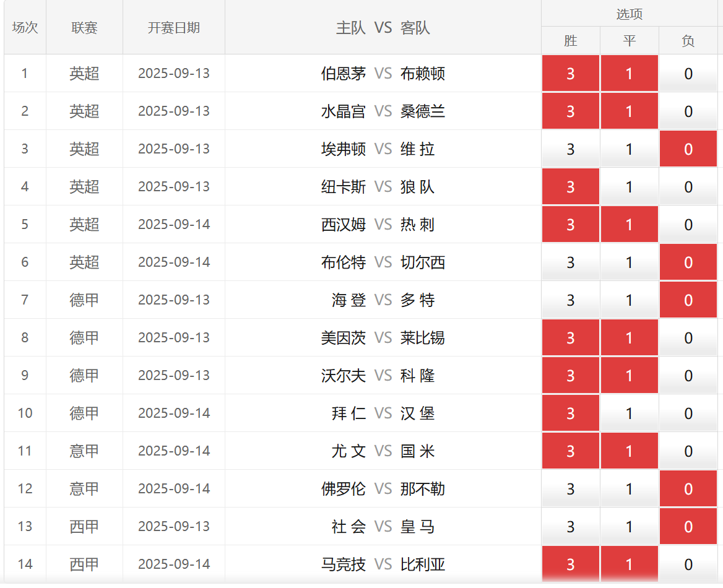This screenshot has height=588, width=723.
Task: Select draw option 1 for 纽卡斯 VS 狼队
Action: click(x=630, y=187)
